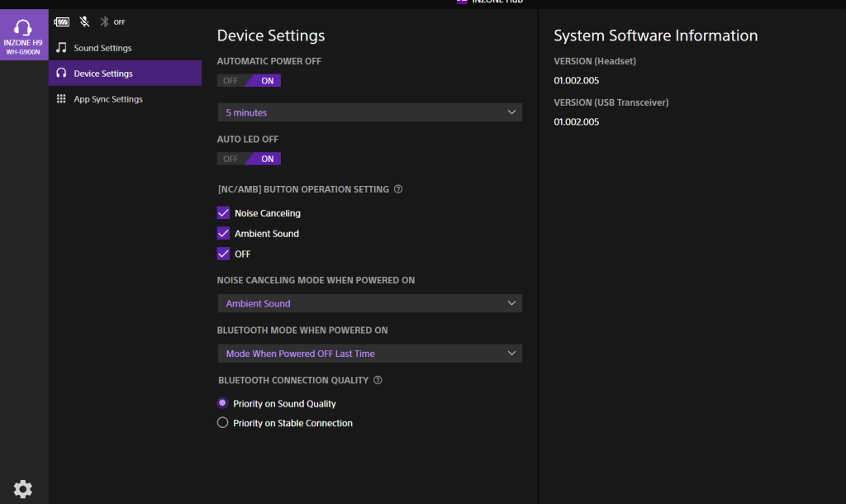The height and width of the screenshot is (504, 846).
Task: Expand the 5 minutes power off dropdown
Action: pyautogui.click(x=369, y=112)
